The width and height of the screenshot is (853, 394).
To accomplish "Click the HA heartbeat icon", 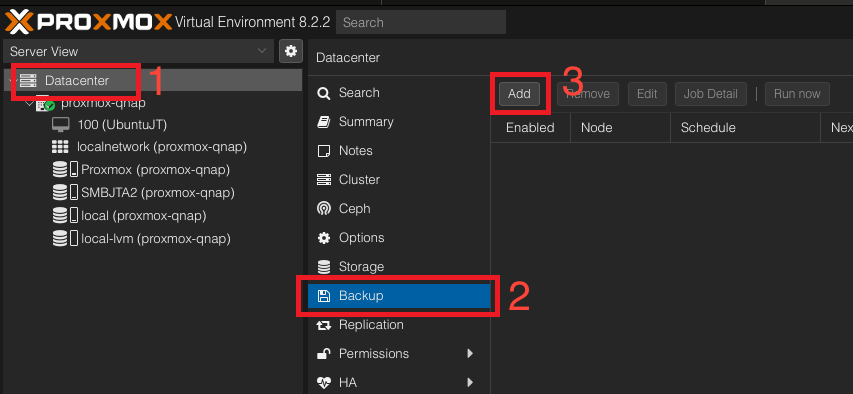I will [x=324, y=382].
